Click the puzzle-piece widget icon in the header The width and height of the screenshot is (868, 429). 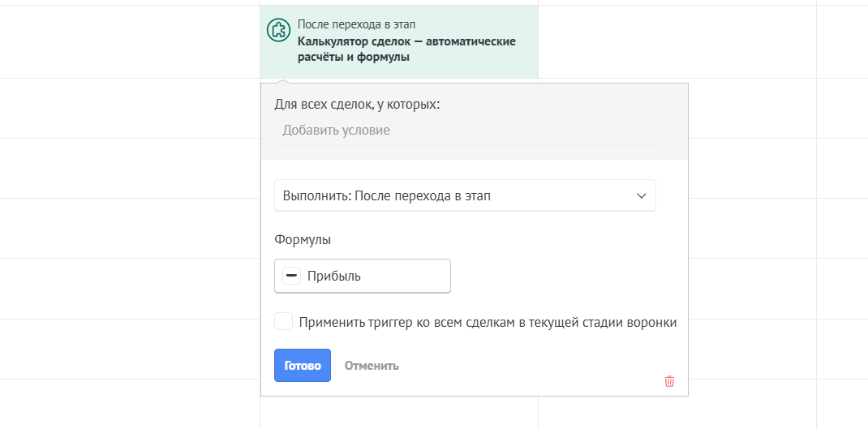coord(278,30)
